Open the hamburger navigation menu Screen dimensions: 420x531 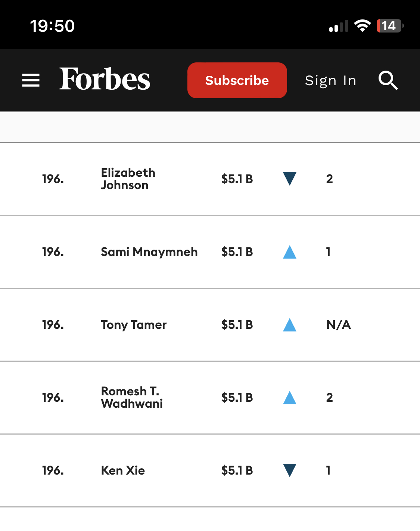tap(31, 80)
